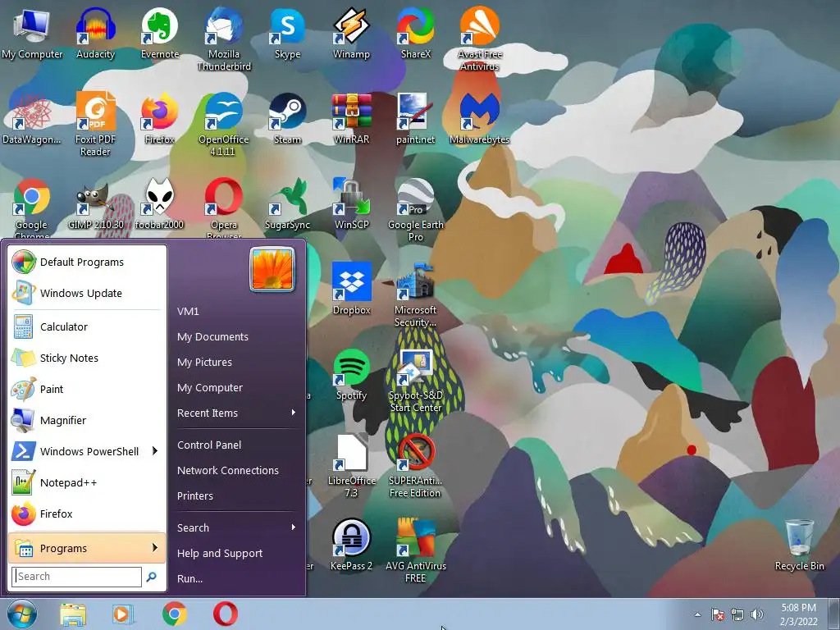Viewport: 840px width, 630px height.
Task: Select the Winamp desktop shortcut
Action: pos(351,33)
